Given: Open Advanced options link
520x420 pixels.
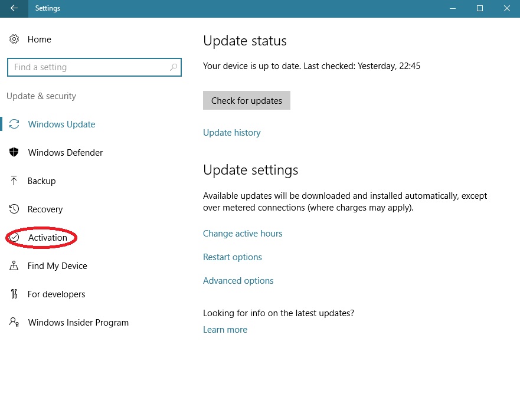Looking at the screenshot, I should (238, 280).
